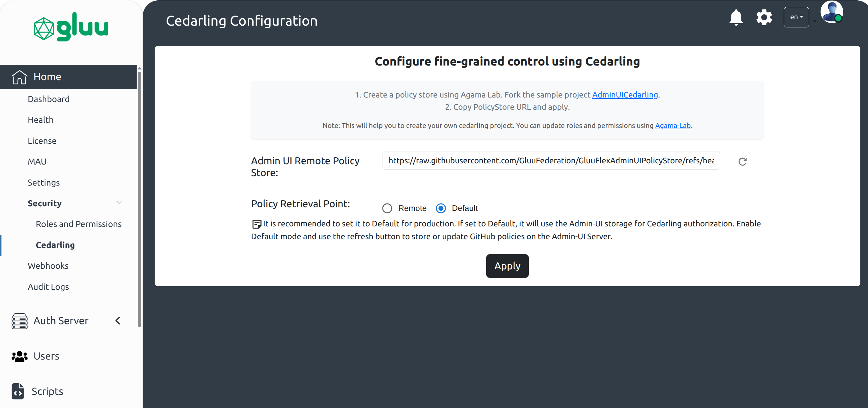Click the Users group icon

tap(19, 356)
